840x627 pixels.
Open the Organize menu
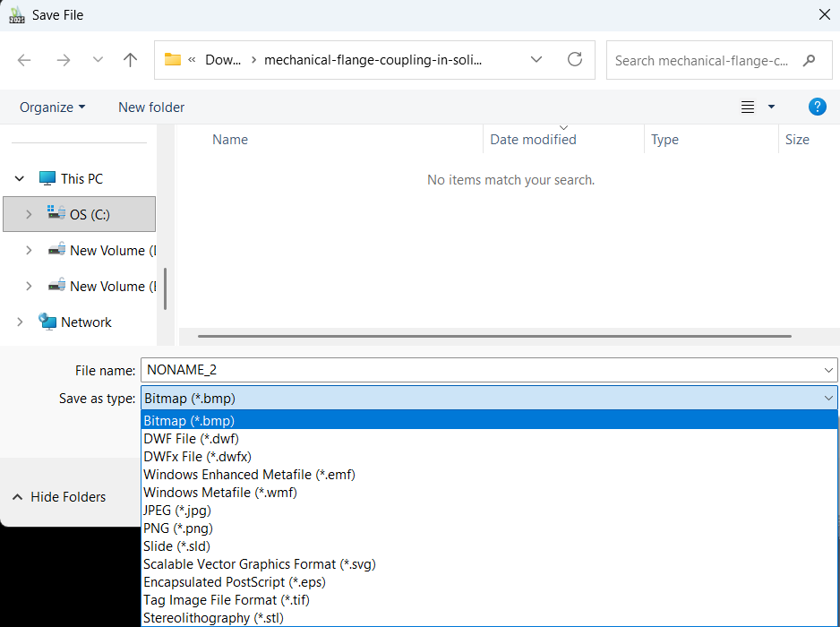[x=53, y=107]
